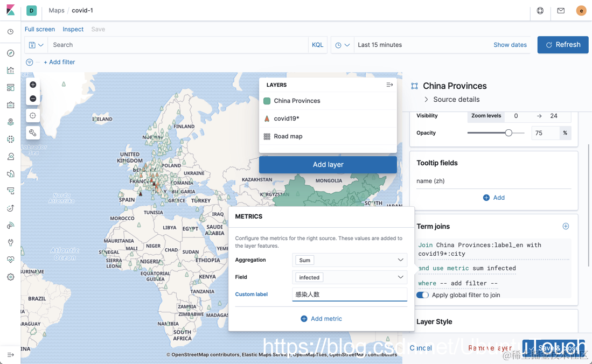This screenshot has width=592, height=364.
Task: Expand Source details section
Action: pos(452,99)
